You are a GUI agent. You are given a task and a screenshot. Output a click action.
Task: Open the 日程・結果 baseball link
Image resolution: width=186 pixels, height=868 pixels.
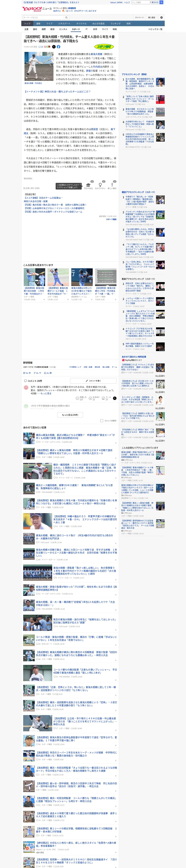point(88,367)
